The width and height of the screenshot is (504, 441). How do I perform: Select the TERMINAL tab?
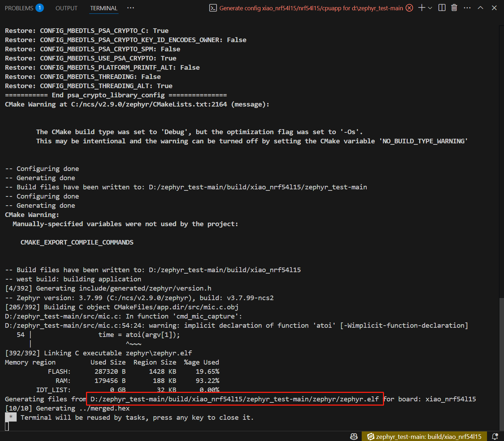tap(104, 8)
